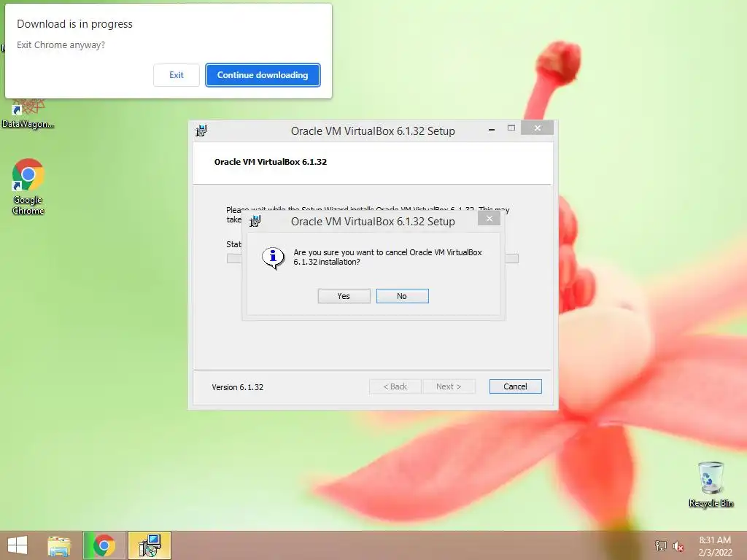Open the Windows Start button
The height and width of the screenshot is (560, 747).
coord(18,545)
